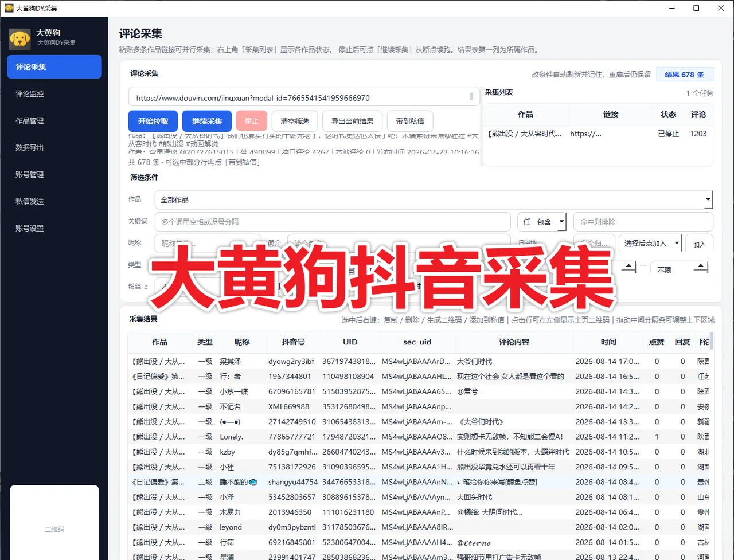Image resolution: width=734 pixels, height=560 pixels.
Task: Select the row with nickname Lonely.
Action: (418, 437)
